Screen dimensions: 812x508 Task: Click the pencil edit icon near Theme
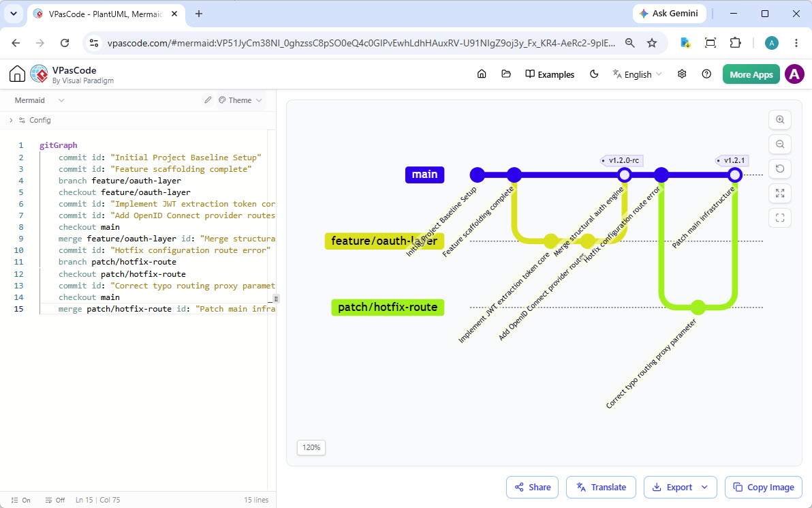208,100
